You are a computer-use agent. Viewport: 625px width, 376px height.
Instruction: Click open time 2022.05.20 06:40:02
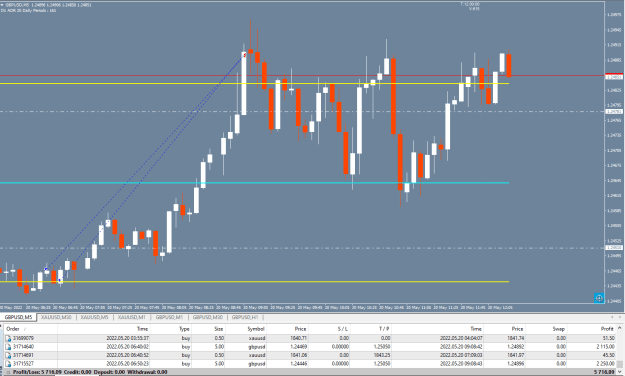[128, 347]
